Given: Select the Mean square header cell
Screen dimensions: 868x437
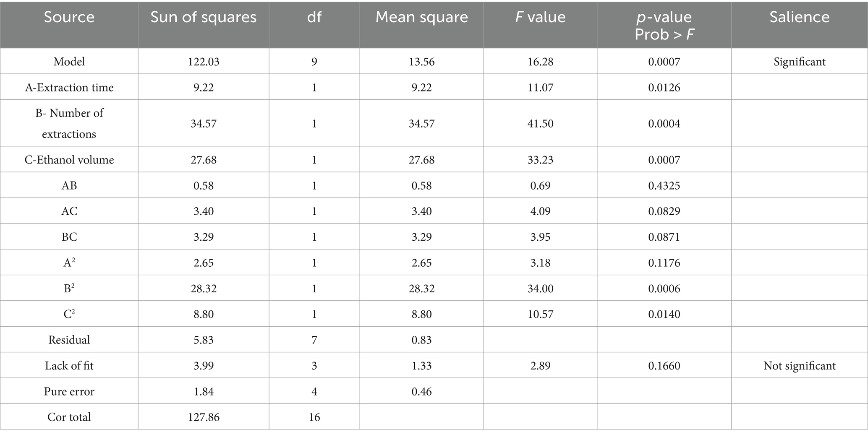Looking at the screenshot, I should pyautogui.click(x=422, y=17).
